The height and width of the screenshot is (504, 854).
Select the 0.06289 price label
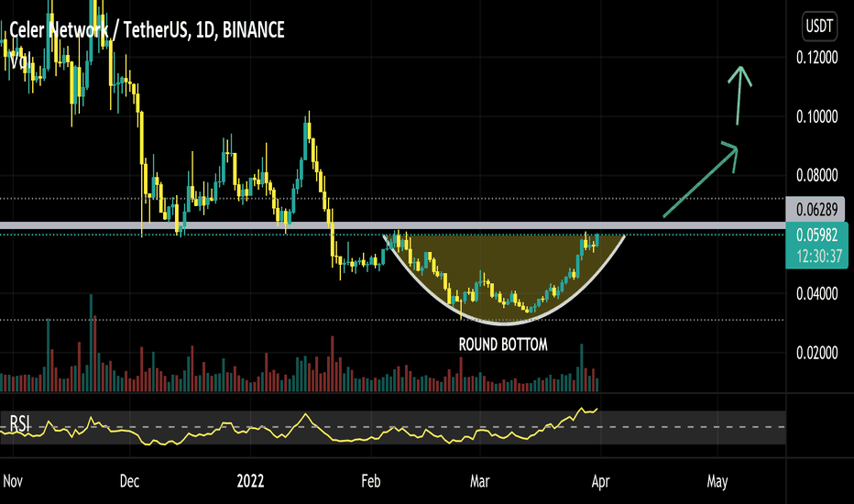[816, 209]
